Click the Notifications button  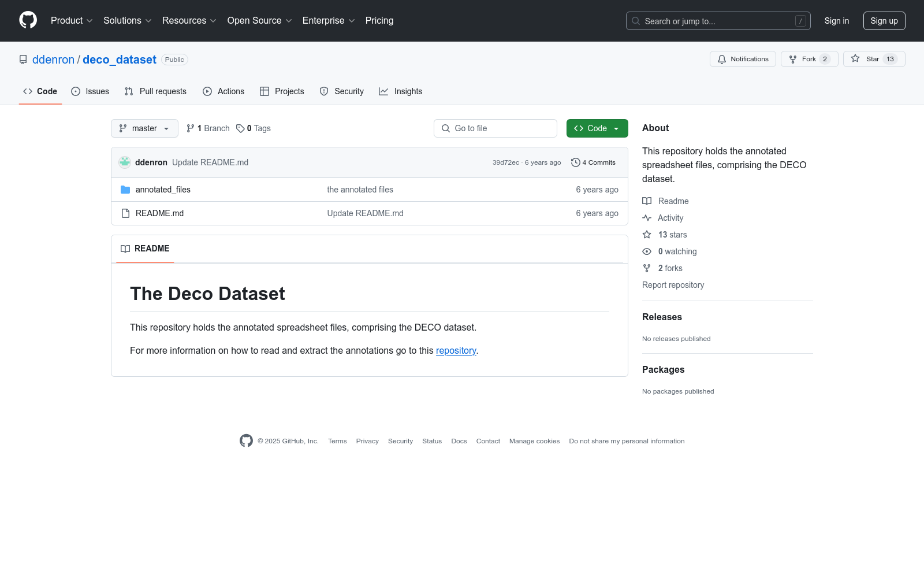(x=743, y=59)
